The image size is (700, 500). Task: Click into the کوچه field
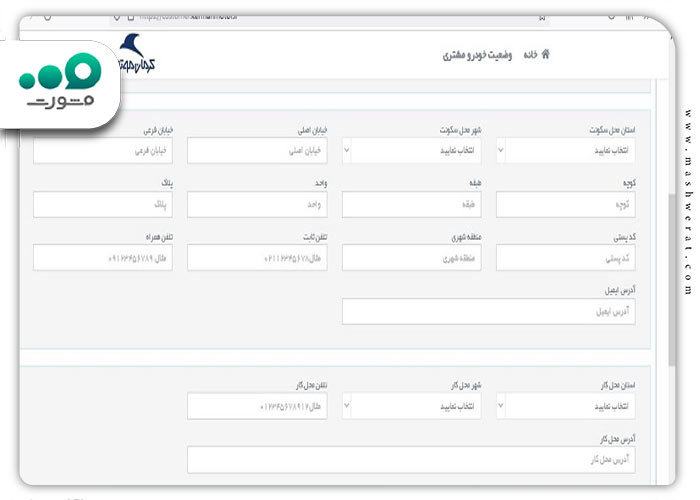(566, 204)
